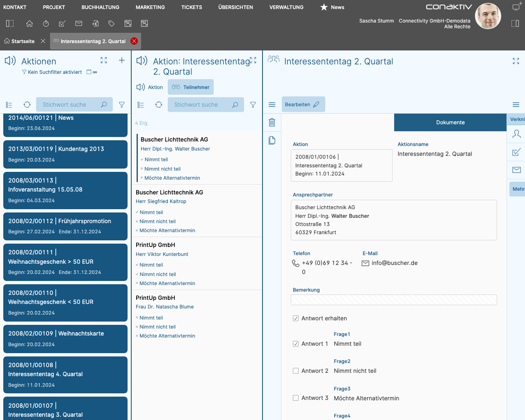Image resolution: width=525 pixels, height=420 pixels.
Task: Open tasks via toolbar checkmark icon
Action: [62, 23]
